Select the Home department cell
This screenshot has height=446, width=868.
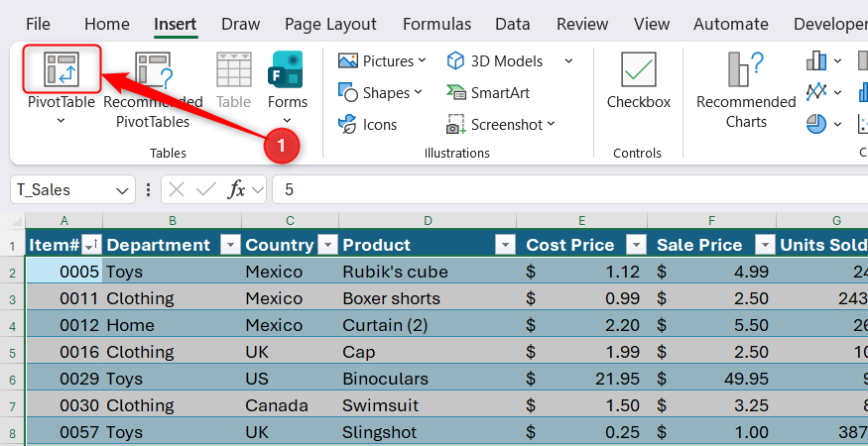[173, 325]
